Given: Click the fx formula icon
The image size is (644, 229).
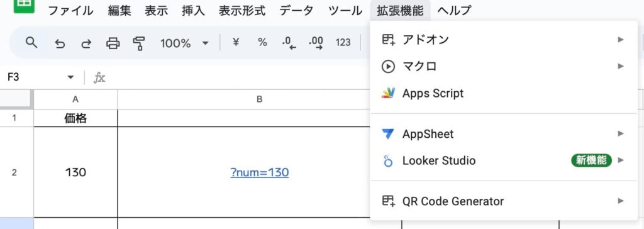Looking at the screenshot, I should point(99,77).
